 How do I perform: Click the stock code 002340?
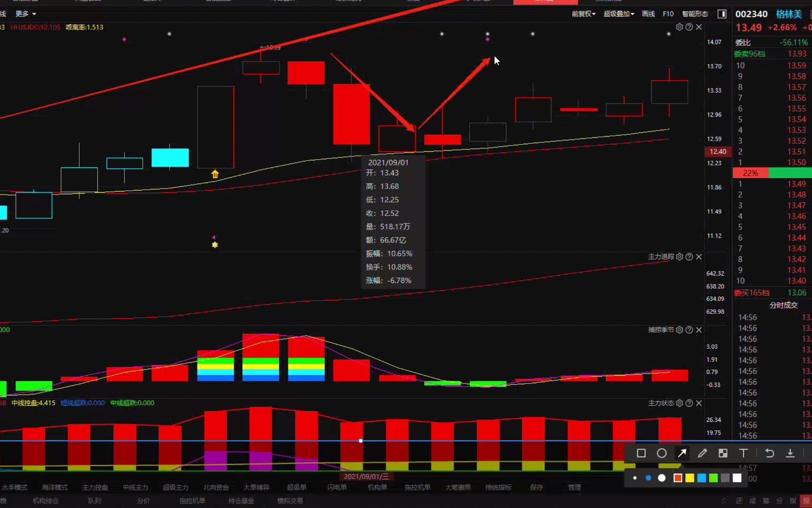[751, 14]
